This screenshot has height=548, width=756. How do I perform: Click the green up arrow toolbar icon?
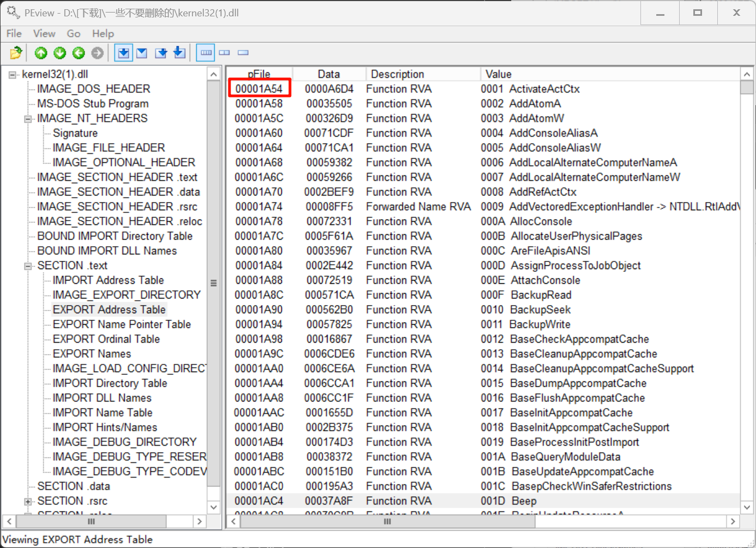click(41, 53)
